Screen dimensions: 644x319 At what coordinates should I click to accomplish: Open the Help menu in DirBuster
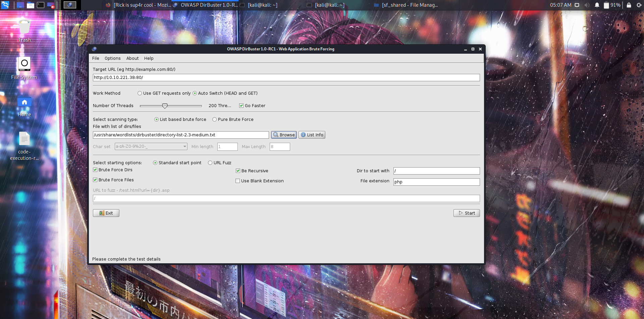[149, 58]
